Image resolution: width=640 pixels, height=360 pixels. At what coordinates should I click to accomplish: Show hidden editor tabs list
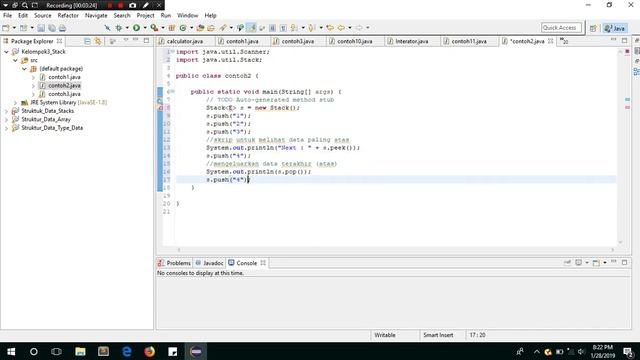pyautogui.click(x=564, y=41)
